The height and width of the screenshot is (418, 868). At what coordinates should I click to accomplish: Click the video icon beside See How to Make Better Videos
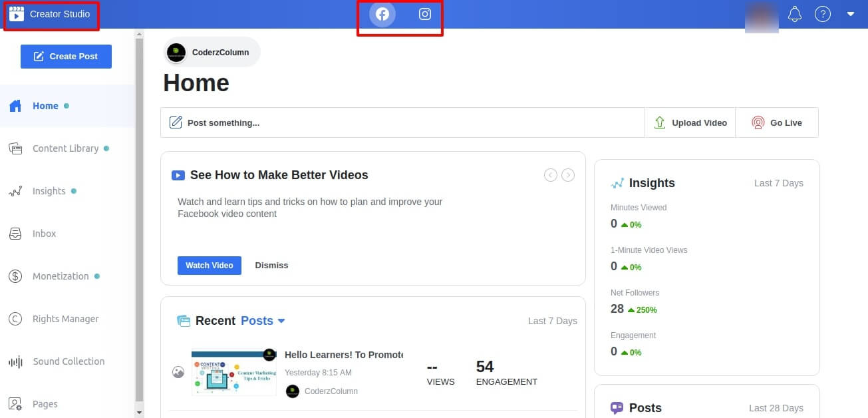coord(178,176)
